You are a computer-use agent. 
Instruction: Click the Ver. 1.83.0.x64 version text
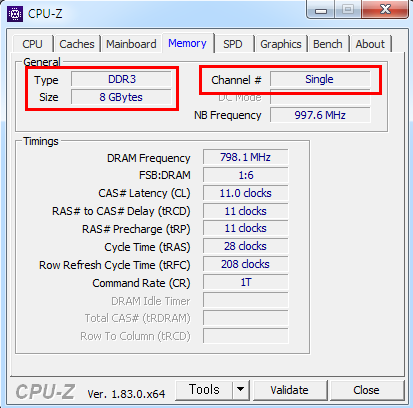[126, 394]
